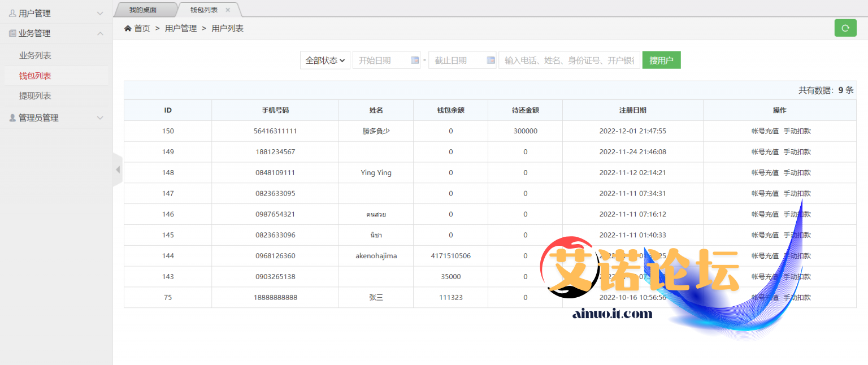Screen dimensions: 868x365
Task: Click the name 张三
Action: pos(376,297)
